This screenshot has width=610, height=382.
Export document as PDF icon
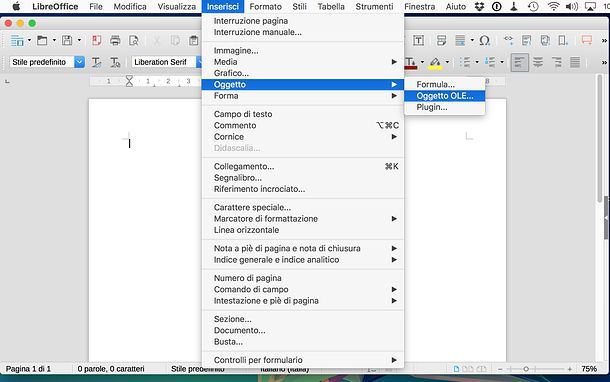96,40
